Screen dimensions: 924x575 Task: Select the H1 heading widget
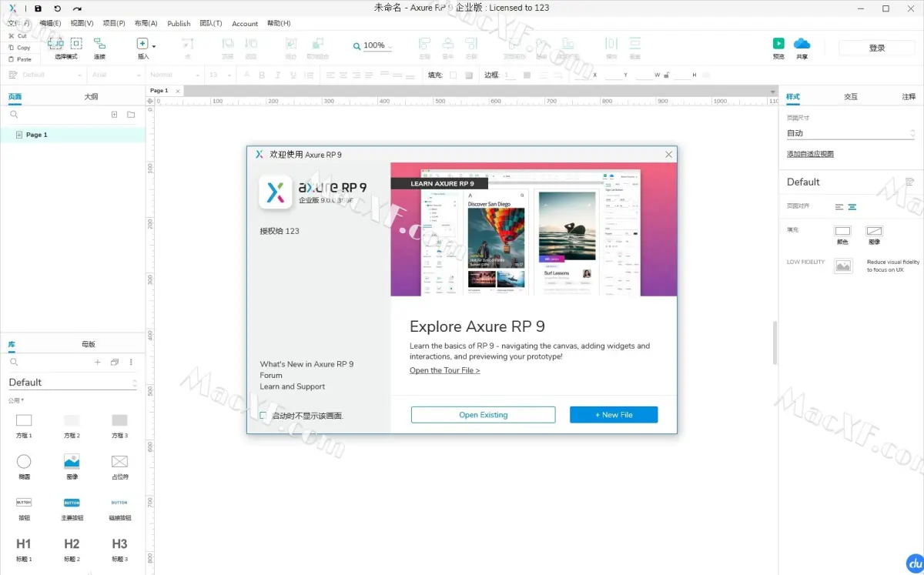[24, 544]
